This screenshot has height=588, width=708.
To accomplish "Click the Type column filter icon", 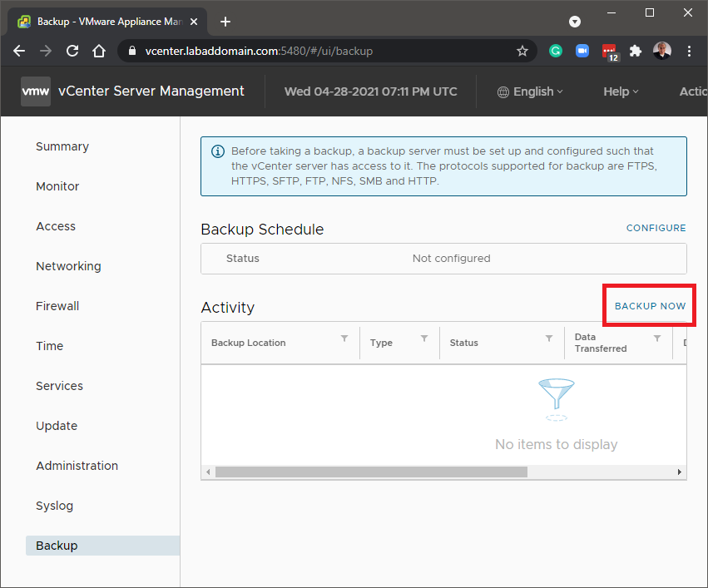I will [x=424, y=338].
